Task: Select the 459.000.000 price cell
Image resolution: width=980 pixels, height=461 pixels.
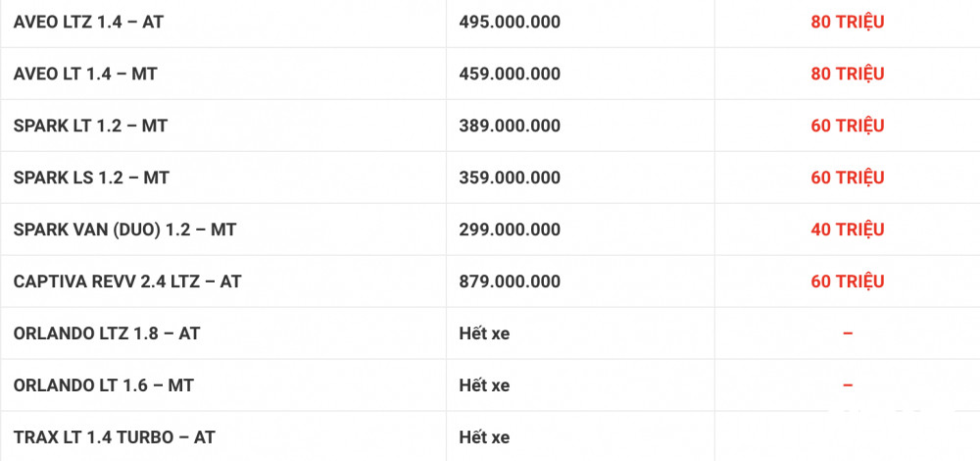Action: coord(510,74)
